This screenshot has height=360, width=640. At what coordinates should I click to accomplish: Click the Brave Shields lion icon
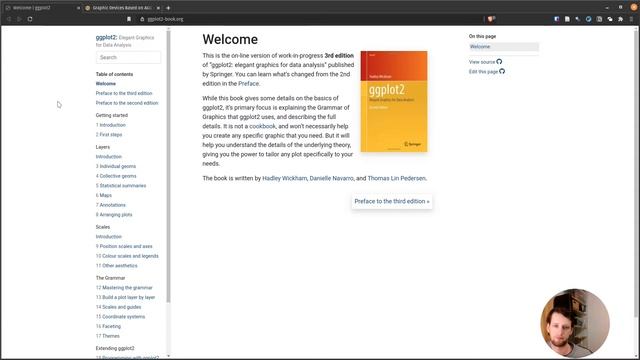click(x=491, y=19)
